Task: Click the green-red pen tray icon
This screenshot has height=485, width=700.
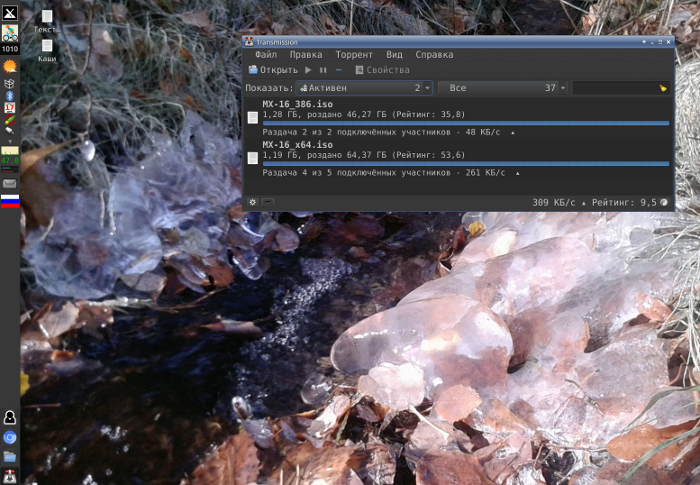Action: click(10, 120)
